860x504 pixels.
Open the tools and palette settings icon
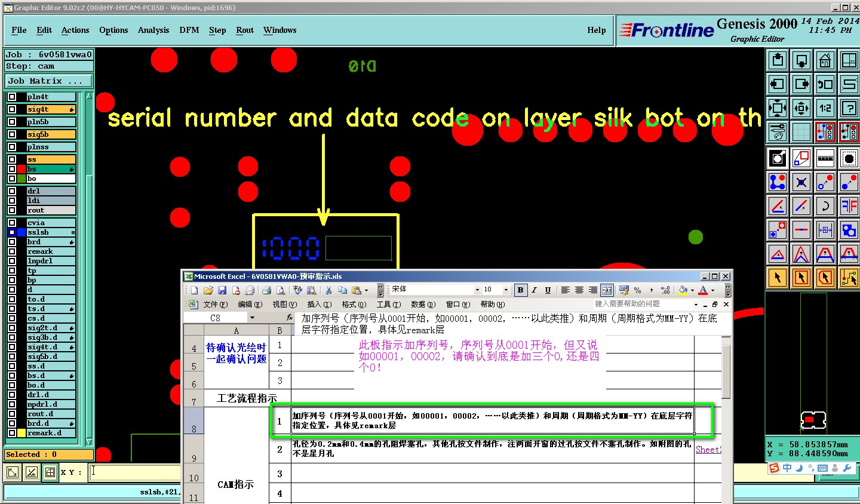coord(778,132)
